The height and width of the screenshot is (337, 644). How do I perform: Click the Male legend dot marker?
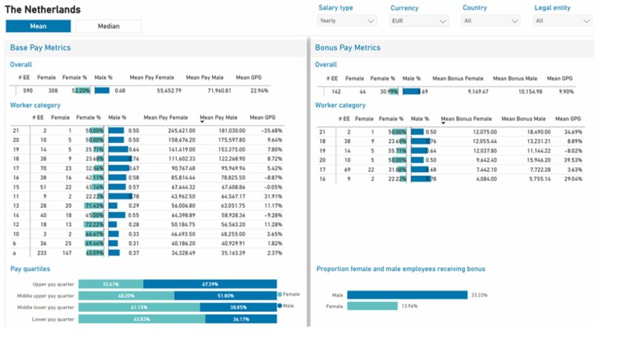pyautogui.click(x=279, y=306)
